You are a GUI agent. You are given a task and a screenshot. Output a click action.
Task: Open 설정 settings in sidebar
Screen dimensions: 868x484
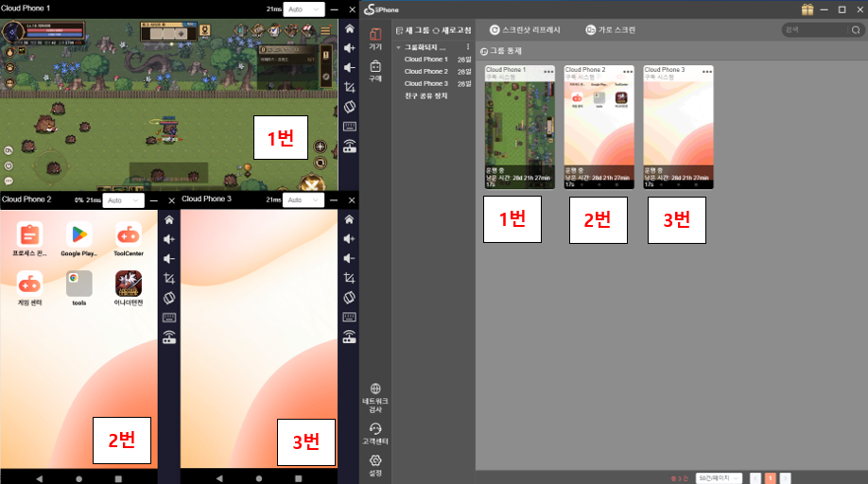[x=375, y=465]
